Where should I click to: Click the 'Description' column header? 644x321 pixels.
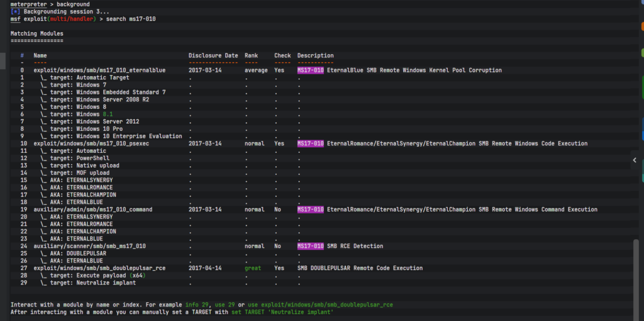click(315, 56)
